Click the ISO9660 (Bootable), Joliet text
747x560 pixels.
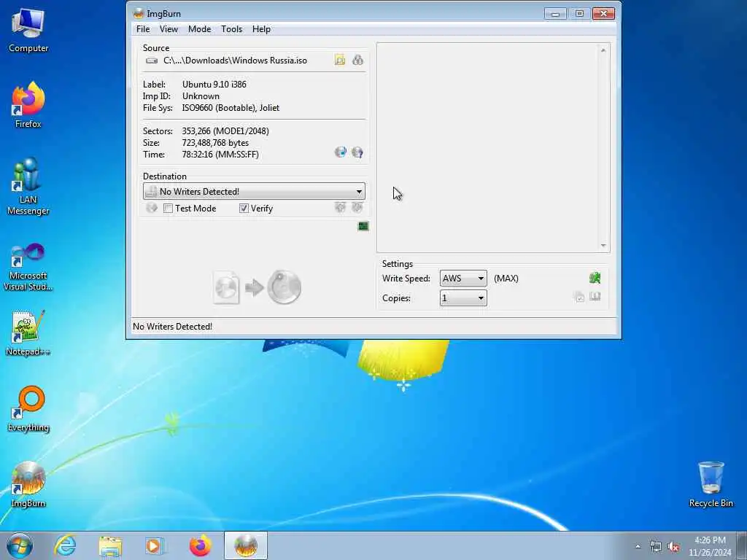coord(231,108)
